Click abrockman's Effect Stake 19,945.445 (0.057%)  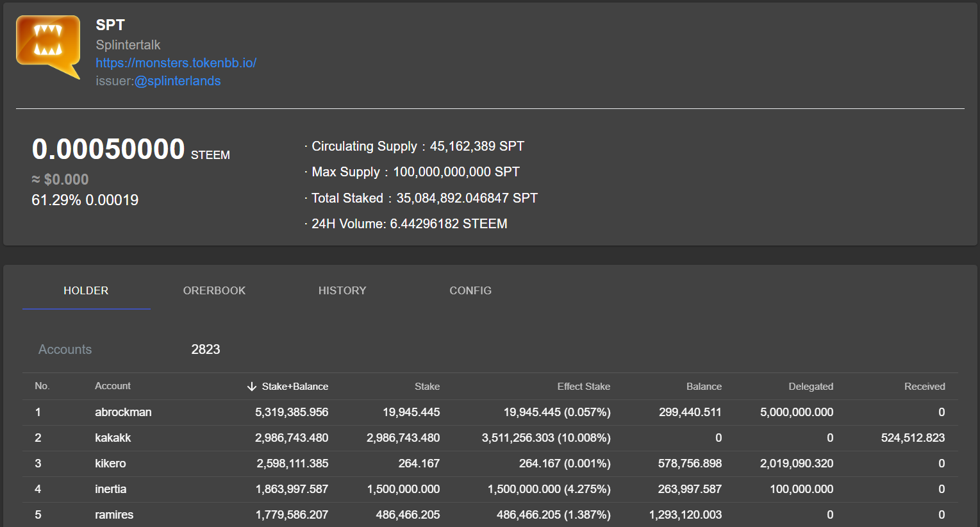(x=557, y=412)
